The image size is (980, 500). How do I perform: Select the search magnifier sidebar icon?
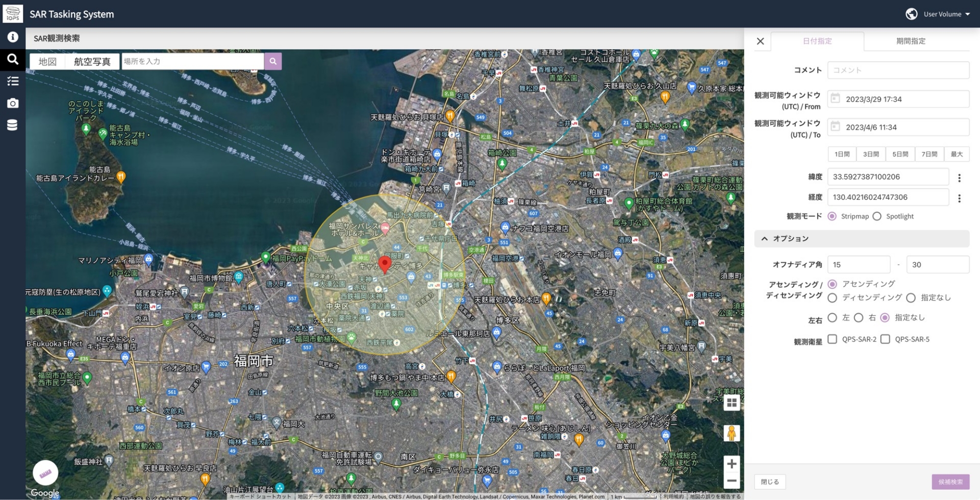pos(13,59)
